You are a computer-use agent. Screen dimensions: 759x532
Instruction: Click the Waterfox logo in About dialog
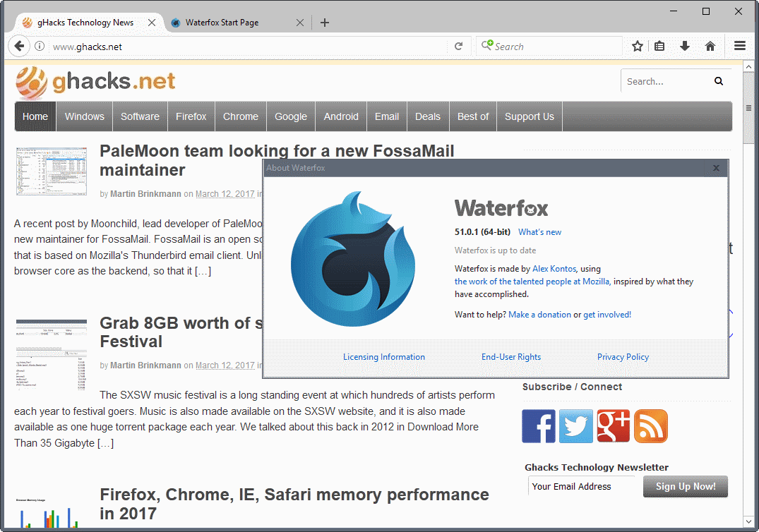[x=353, y=259]
